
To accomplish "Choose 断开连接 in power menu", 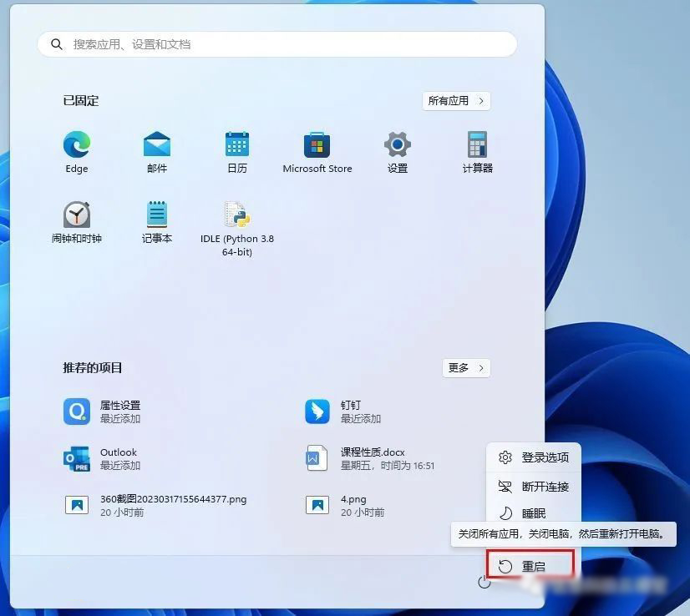I will tap(534, 487).
